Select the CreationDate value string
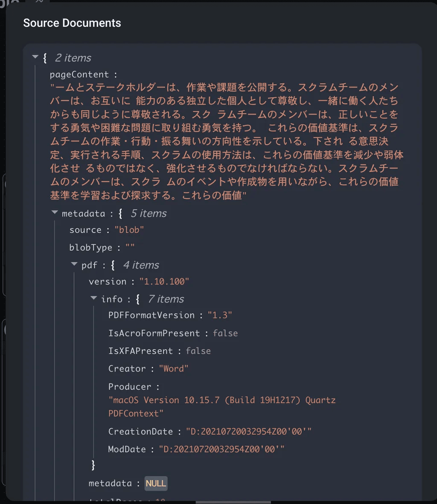The height and width of the screenshot is (504, 437). coord(248,431)
